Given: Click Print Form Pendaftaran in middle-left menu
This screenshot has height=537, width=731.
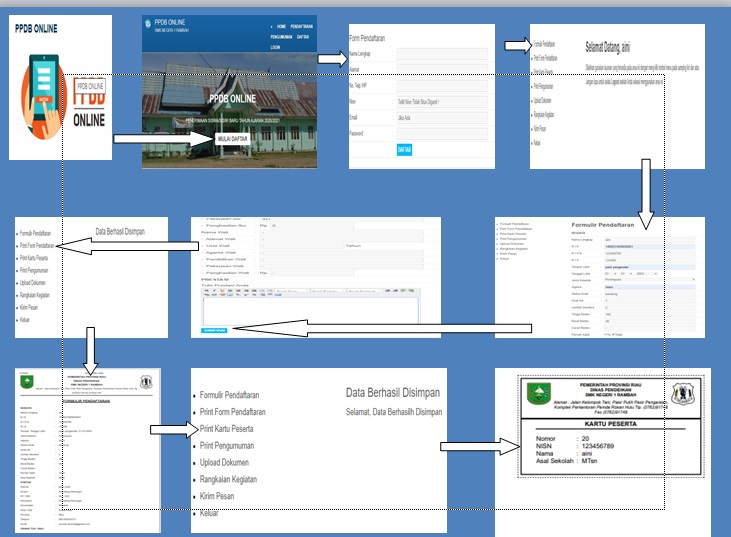Looking at the screenshot, I should point(37,245).
